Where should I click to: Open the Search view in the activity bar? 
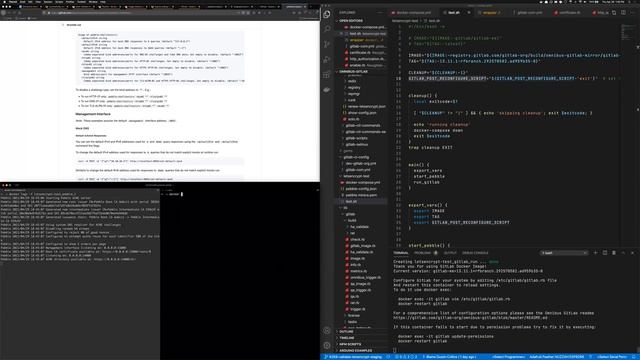327,29
